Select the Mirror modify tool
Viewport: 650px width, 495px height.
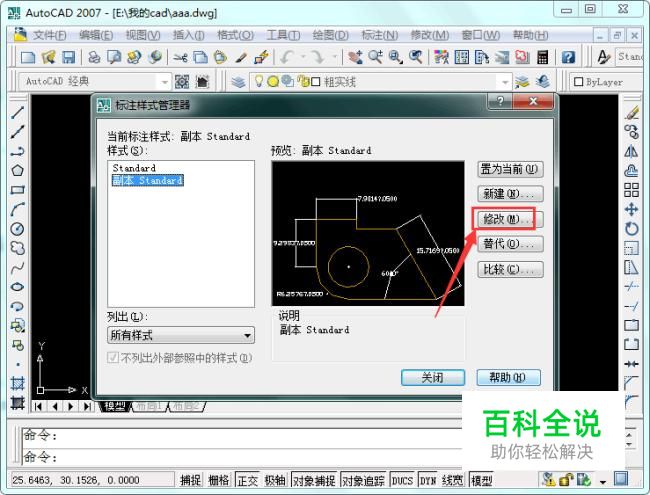pos(631,151)
